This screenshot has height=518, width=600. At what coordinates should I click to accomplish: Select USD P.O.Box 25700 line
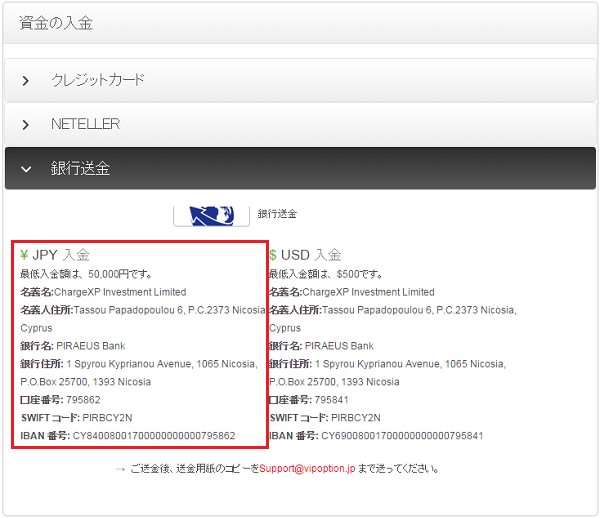pyautogui.click(x=334, y=382)
